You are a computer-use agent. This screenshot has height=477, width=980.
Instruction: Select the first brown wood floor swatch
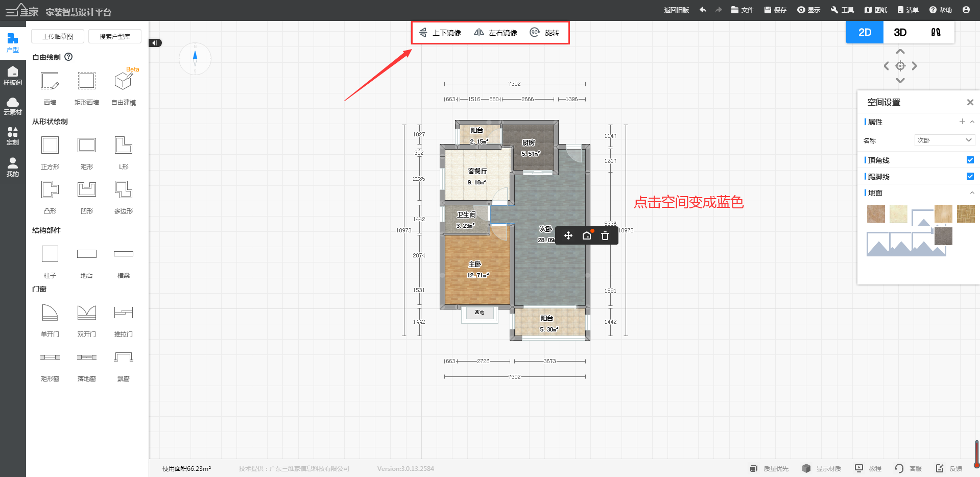(876, 213)
